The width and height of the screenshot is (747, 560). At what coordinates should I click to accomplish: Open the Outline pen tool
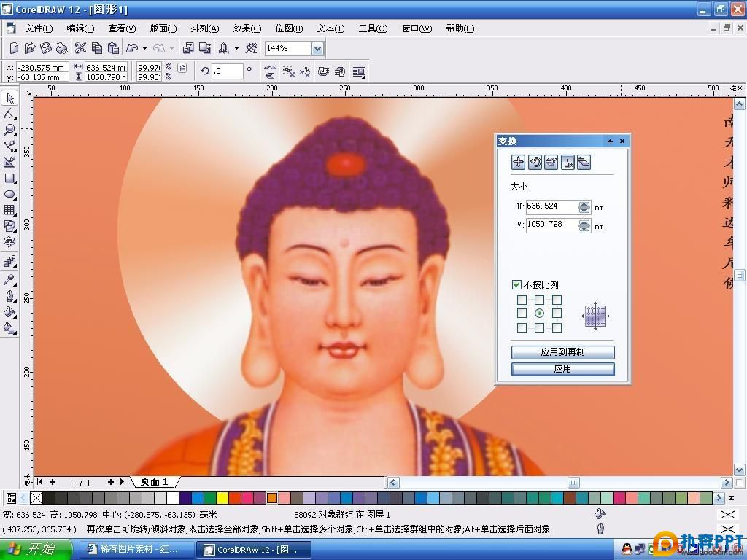coord(9,296)
